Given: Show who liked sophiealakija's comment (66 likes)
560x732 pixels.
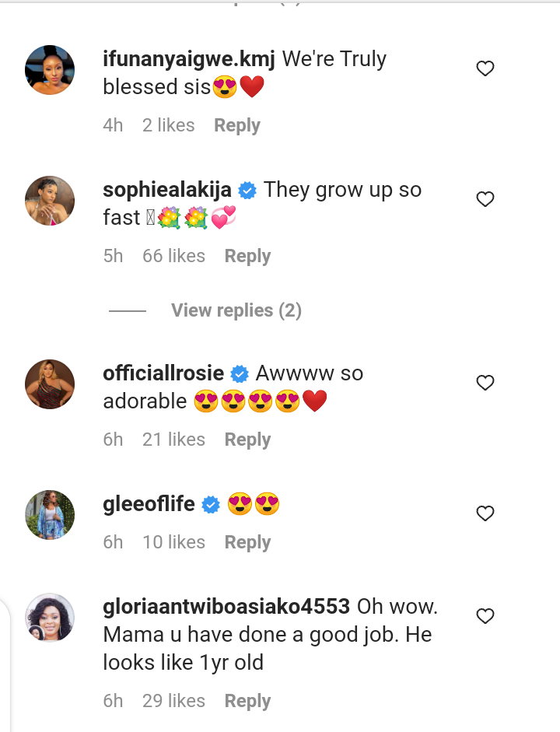Looking at the screenshot, I should (x=173, y=256).
